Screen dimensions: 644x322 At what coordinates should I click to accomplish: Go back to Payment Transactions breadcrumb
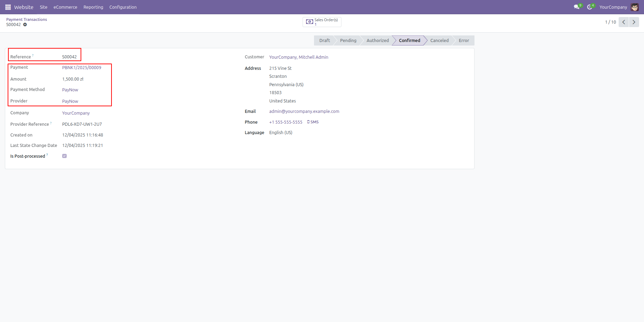click(26, 19)
